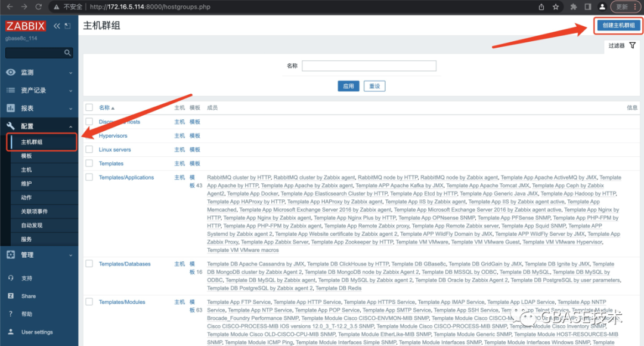Go back with browser back arrow
This screenshot has height=346, width=644.
[x=10, y=7]
